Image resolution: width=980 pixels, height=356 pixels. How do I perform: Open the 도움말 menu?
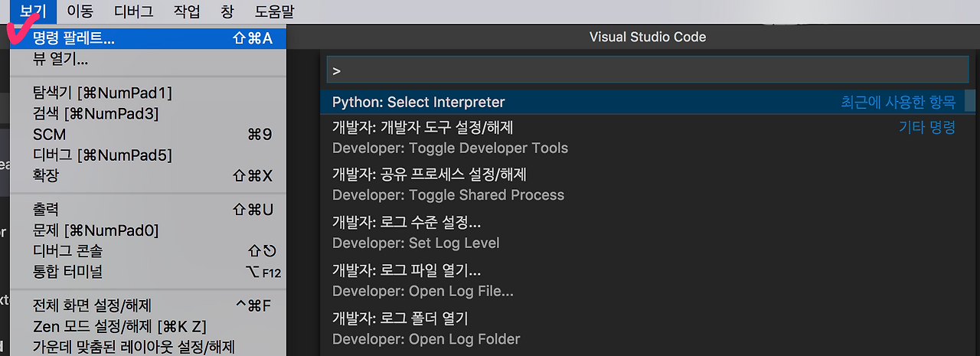pos(274,11)
